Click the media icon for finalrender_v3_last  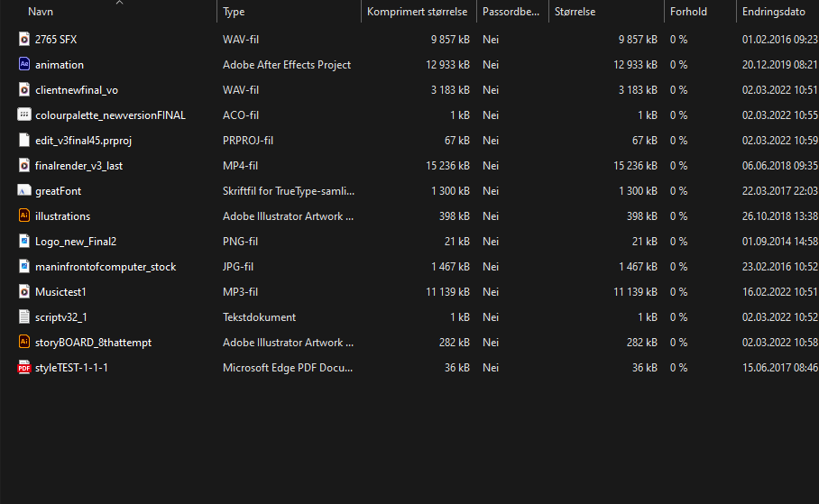(24, 166)
